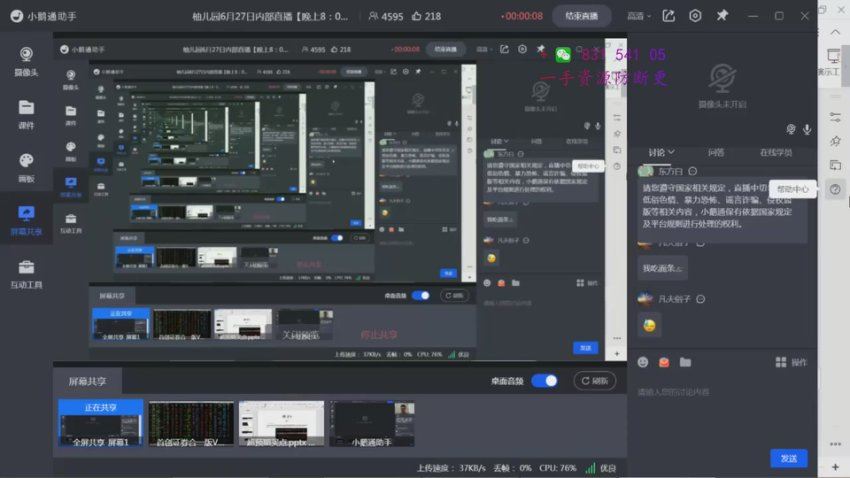Select the 首创证券合一版V thumbnail

pos(191,423)
